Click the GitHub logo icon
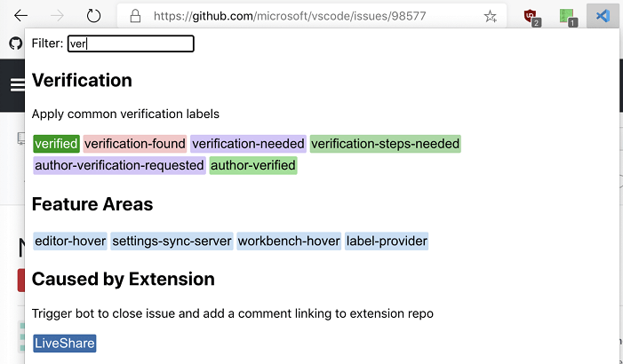623x364 pixels. 15,44
